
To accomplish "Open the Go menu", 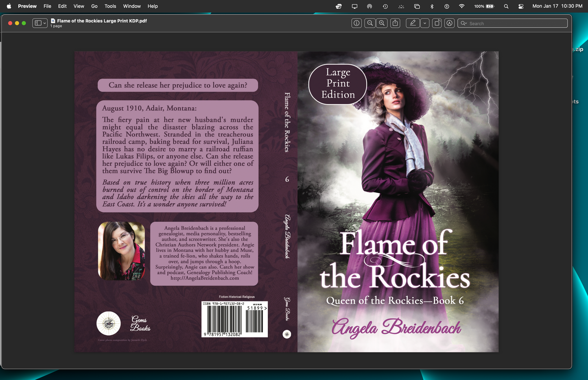I will (x=94, y=6).
